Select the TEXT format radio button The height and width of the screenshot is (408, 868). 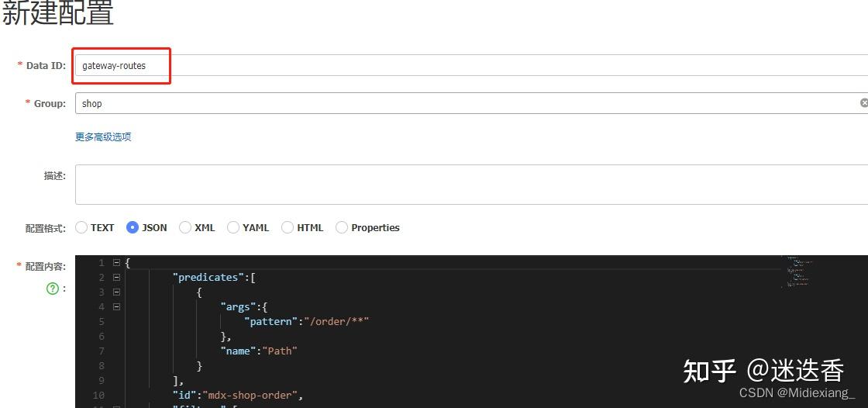[x=81, y=227]
